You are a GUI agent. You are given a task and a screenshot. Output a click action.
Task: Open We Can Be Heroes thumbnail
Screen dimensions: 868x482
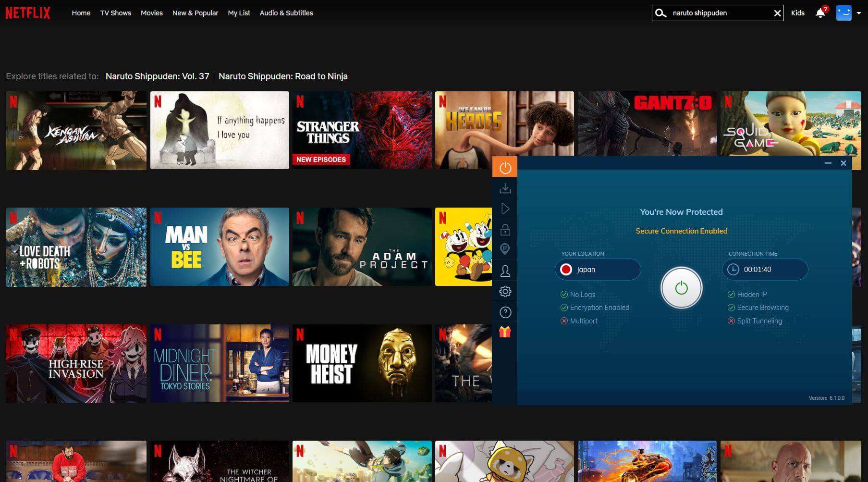(504, 124)
